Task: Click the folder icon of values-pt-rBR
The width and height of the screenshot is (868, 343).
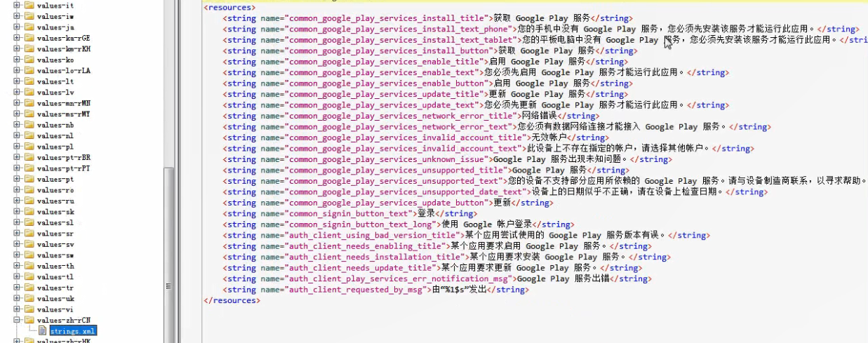Action: tap(29, 158)
